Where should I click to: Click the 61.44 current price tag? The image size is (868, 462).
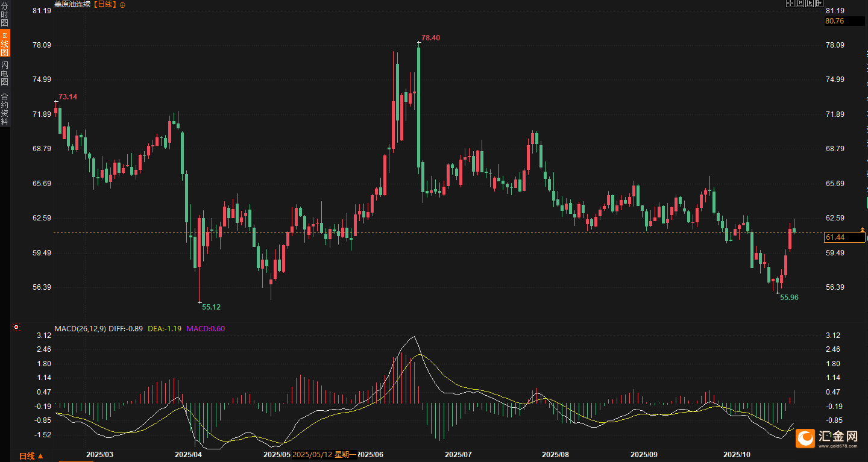tap(844, 237)
